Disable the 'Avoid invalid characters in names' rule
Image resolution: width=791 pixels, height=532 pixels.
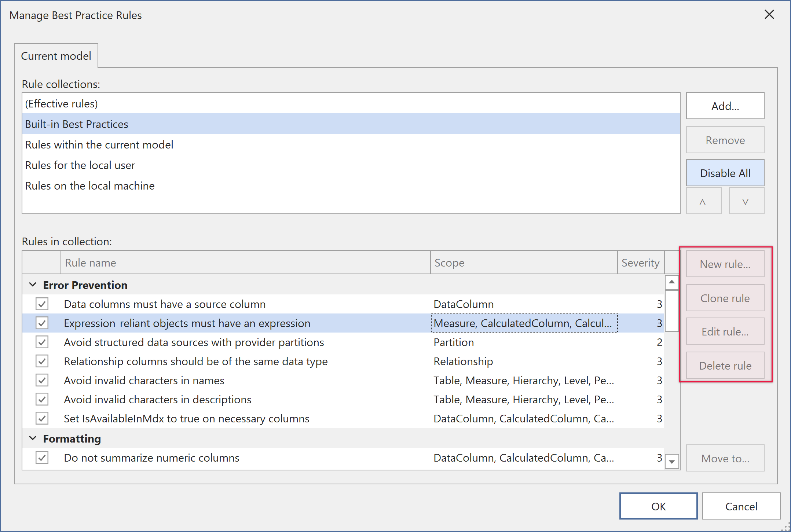pyautogui.click(x=41, y=380)
